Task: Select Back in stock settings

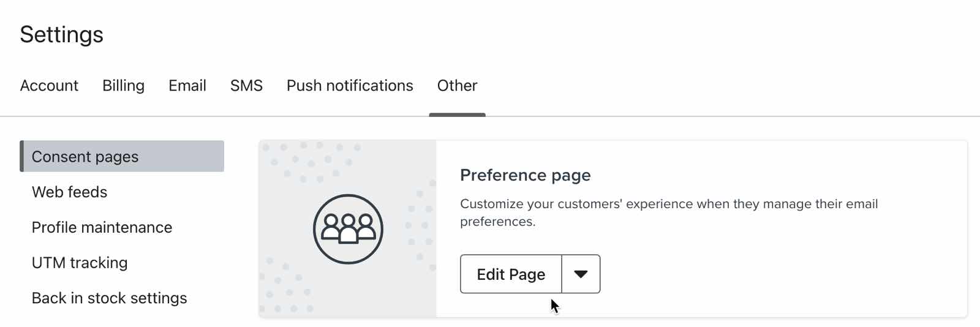Action: tap(109, 298)
